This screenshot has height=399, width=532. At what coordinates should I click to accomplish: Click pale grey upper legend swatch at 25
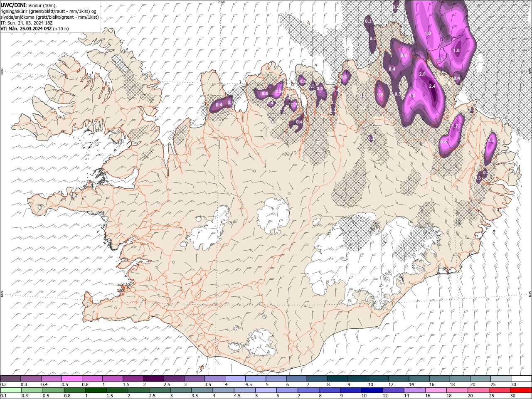click(x=500, y=379)
